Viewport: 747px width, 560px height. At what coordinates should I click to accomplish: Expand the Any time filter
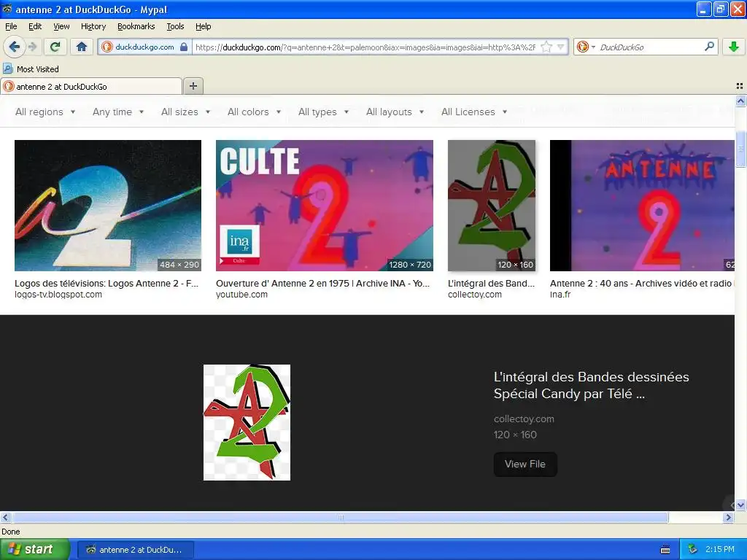(x=118, y=112)
